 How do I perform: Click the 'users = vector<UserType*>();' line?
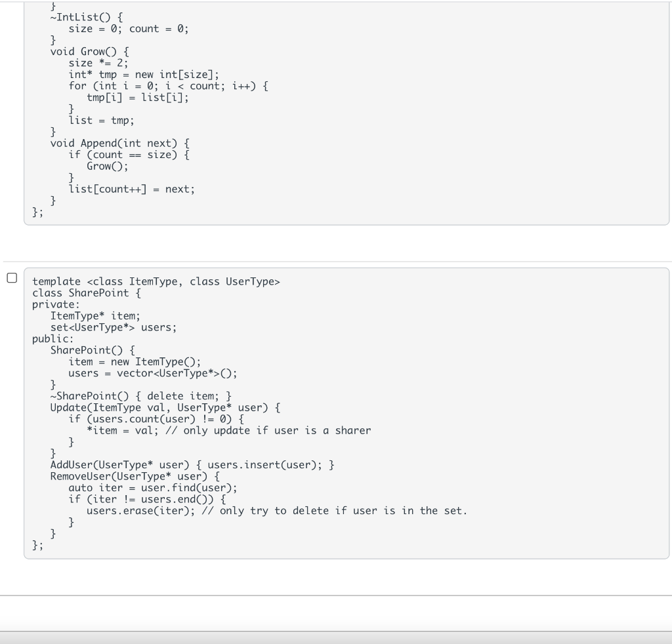coord(153,373)
